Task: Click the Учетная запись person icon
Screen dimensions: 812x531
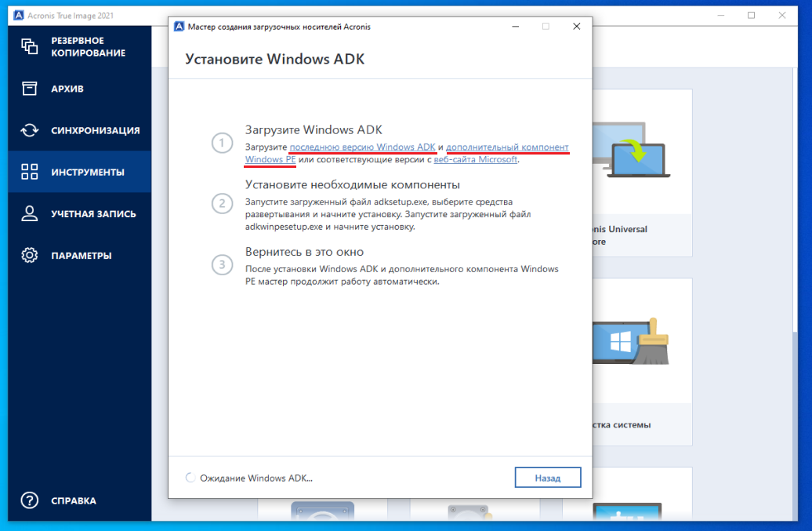Action: point(29,213)
